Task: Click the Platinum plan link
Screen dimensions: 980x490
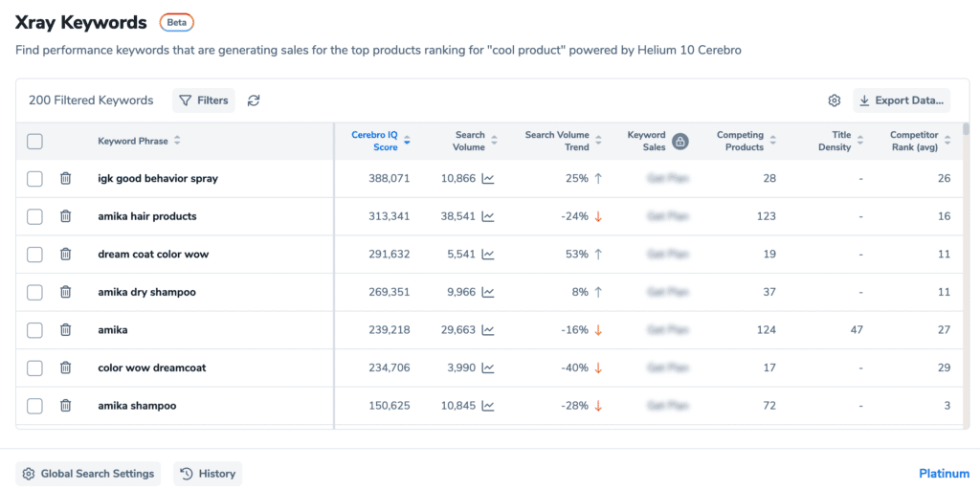Action: (x=944, y=474)
